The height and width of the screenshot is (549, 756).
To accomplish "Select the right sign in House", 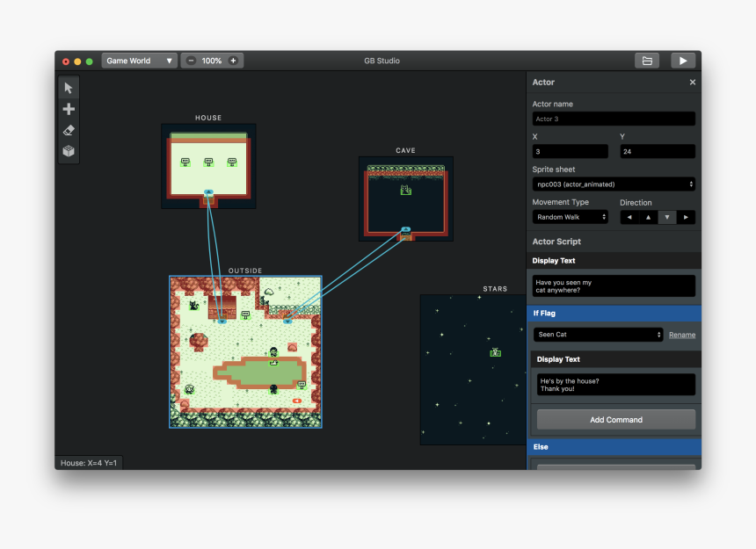I will [x=232, y=163].
